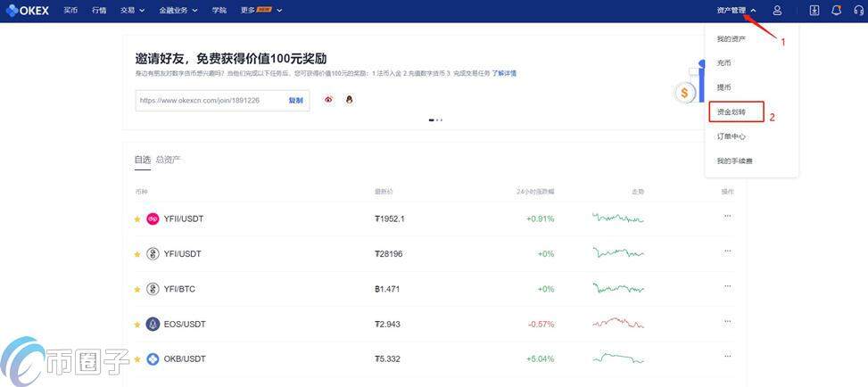The image size is (868, 387).
Task: Open YFI/BTC pair name
Action: (x=180, y=289)
